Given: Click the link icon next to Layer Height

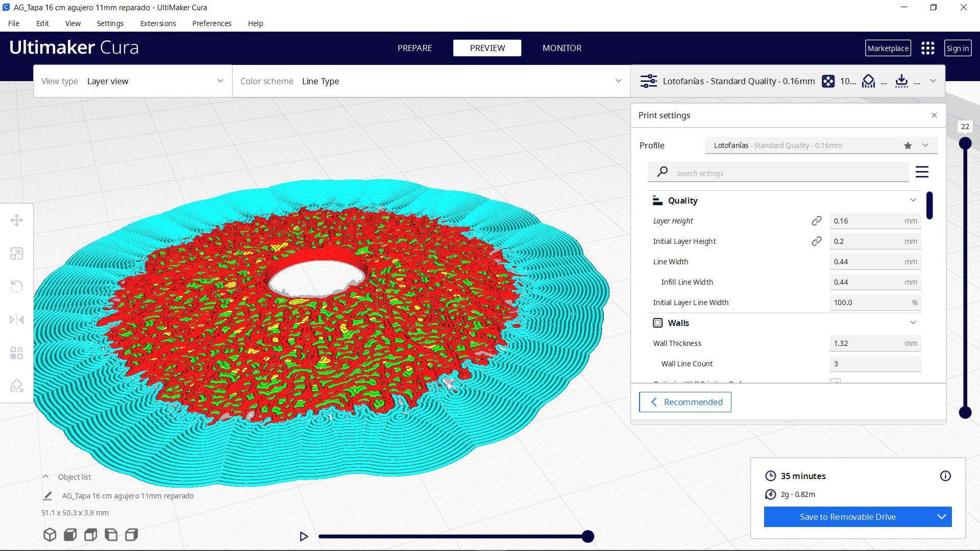Looking at the screenshot, I should (x=817, y=220).
